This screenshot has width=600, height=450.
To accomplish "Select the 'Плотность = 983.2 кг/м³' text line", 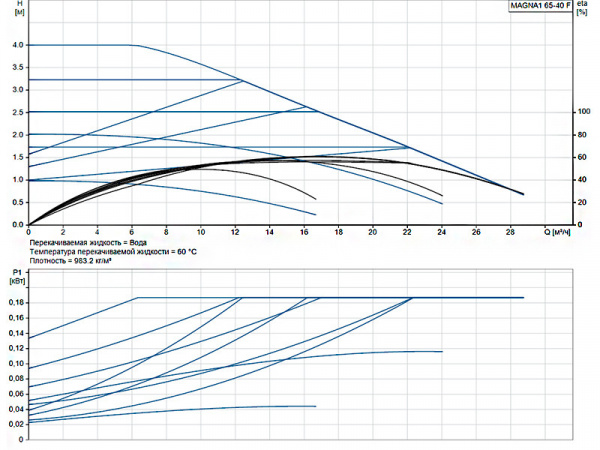I will coord(76,260).
